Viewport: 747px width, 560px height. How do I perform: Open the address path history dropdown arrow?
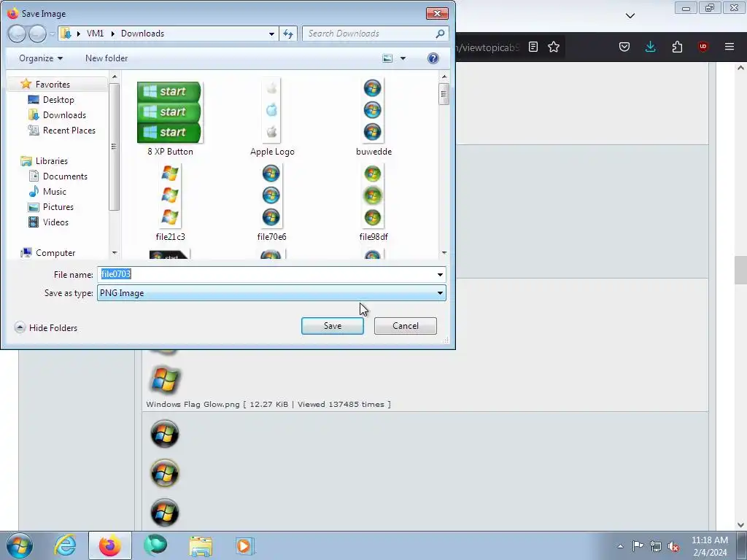click(271, 34)
